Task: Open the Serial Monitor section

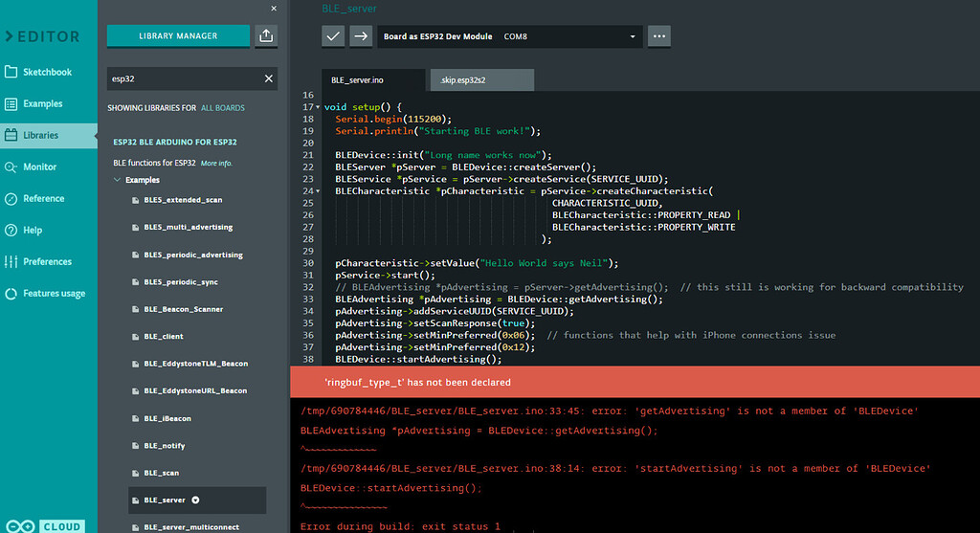Action: (x=40, y=167)
